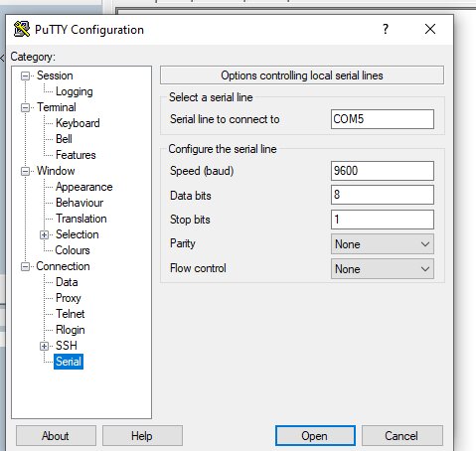Click the question mark help button
The image size is (476, 451).
tap(386, 29)
